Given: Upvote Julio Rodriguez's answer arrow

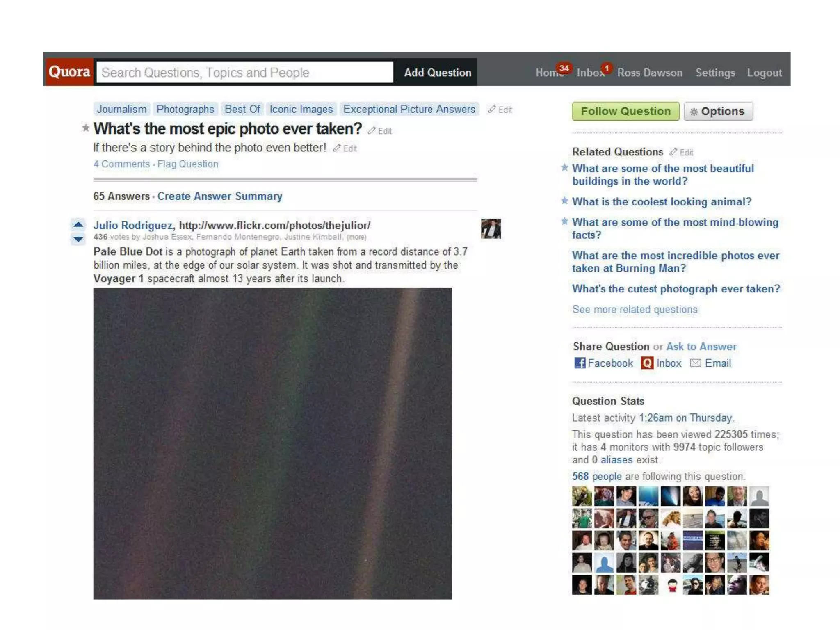Looking at the screenshot, I should click(78, 224).
